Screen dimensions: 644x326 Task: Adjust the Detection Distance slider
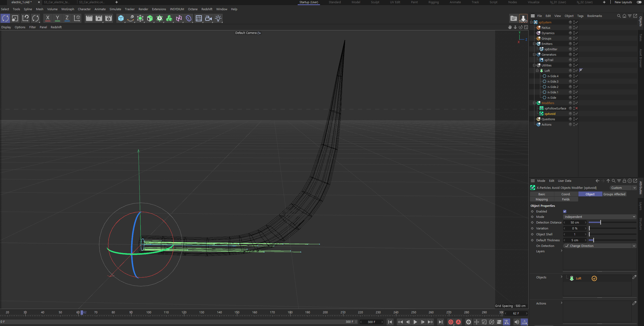click(612, 222)
